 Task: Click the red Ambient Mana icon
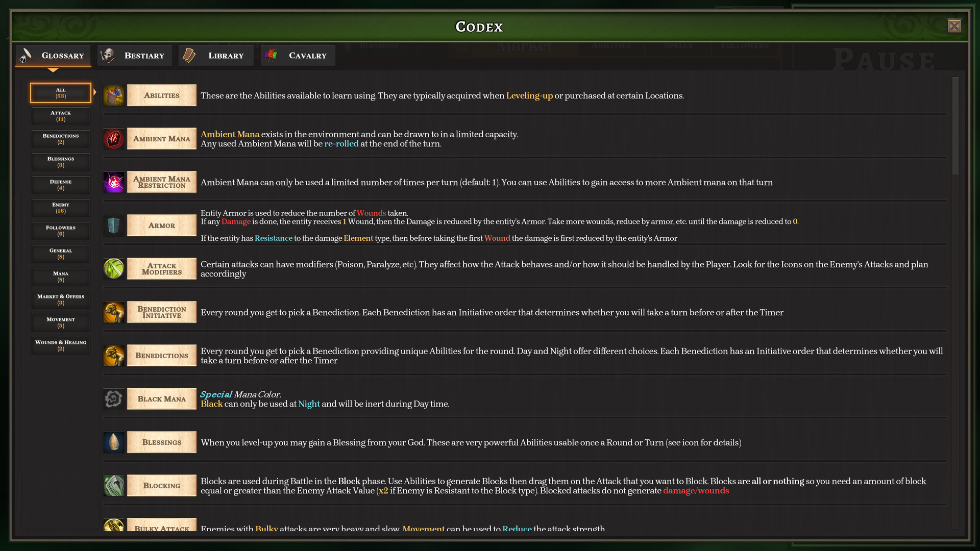[x=113, y=139]
